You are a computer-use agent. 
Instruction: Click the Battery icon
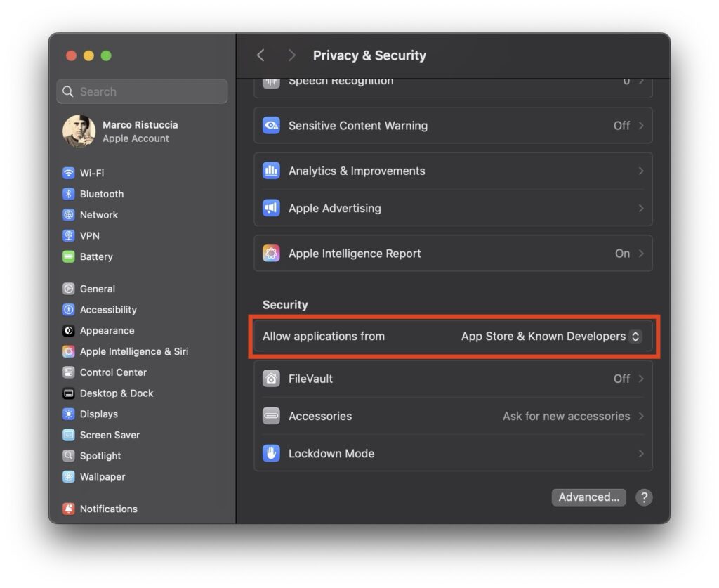click(68, 256)
